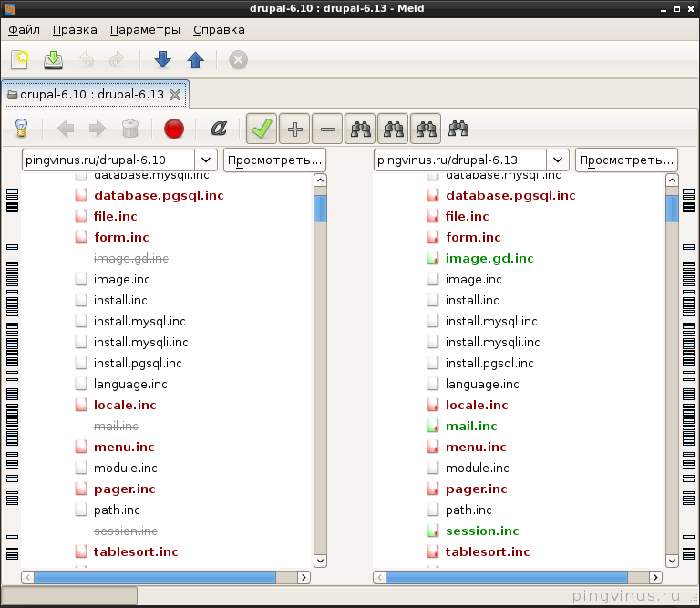Select install.mysqli.inc in right pane

pos(492,342)
